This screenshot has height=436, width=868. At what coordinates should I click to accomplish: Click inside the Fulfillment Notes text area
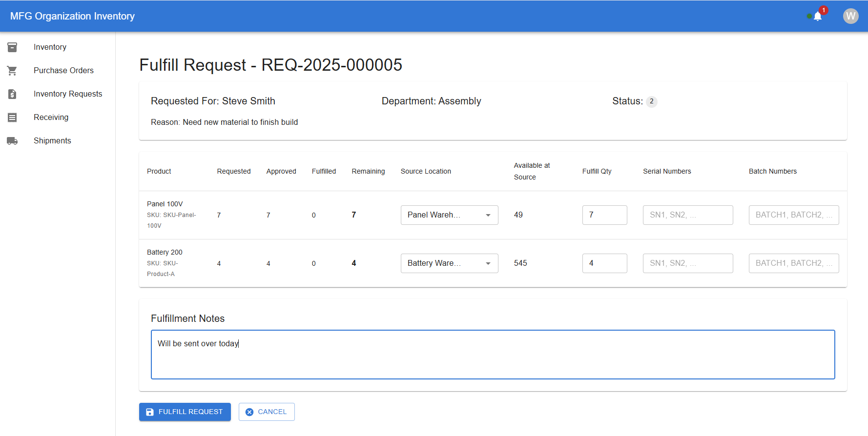[493, 355]
